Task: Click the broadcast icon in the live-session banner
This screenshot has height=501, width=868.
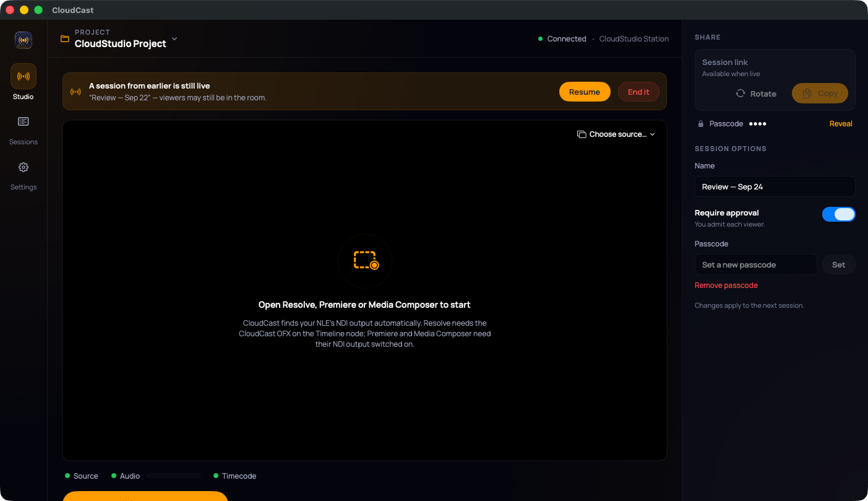Action: point(75,92)
